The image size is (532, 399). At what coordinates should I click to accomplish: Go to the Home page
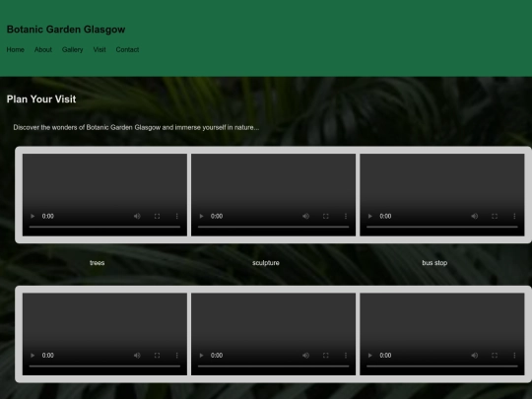point(15,50)
